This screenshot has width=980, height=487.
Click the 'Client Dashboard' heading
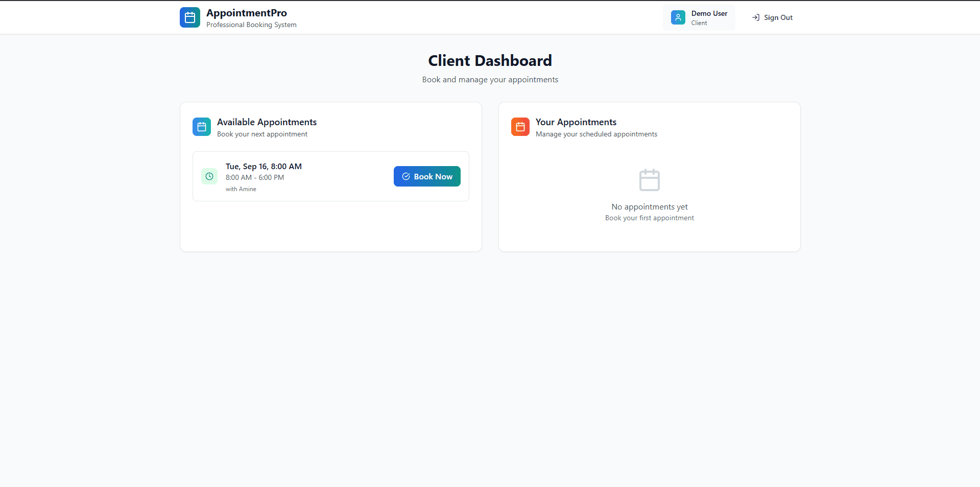pos(490,61)
